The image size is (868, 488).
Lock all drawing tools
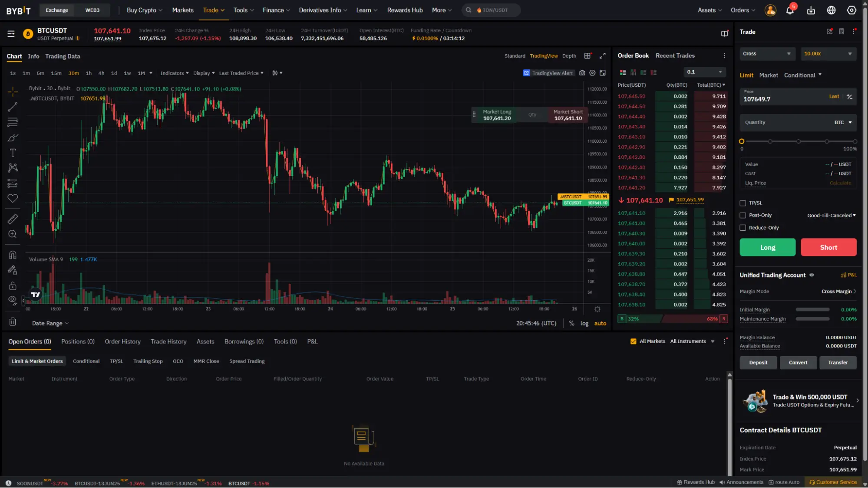click(13, 285)
